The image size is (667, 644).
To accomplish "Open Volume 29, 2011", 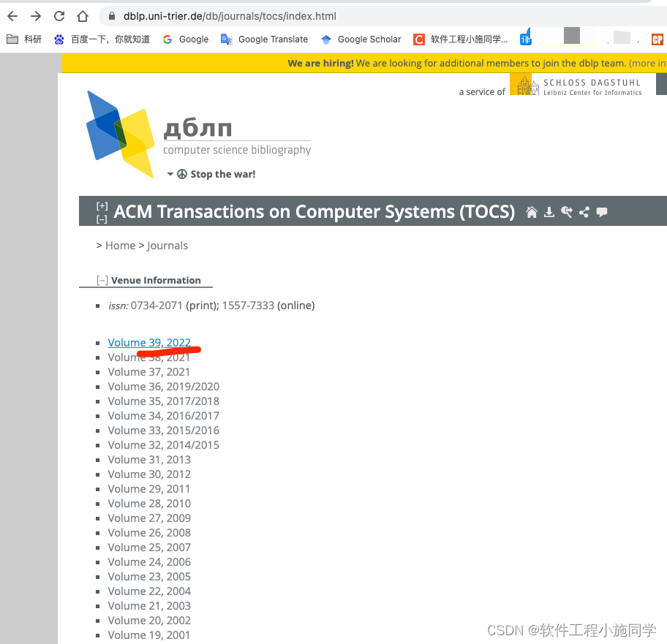I will 149,489.
